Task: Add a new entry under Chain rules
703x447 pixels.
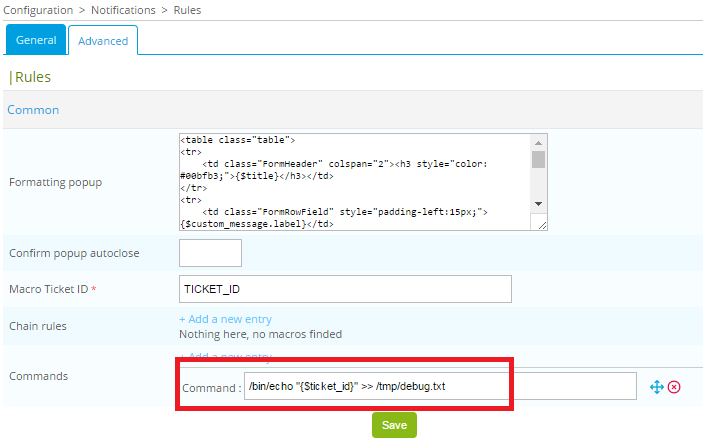Action: click(225, 318)
